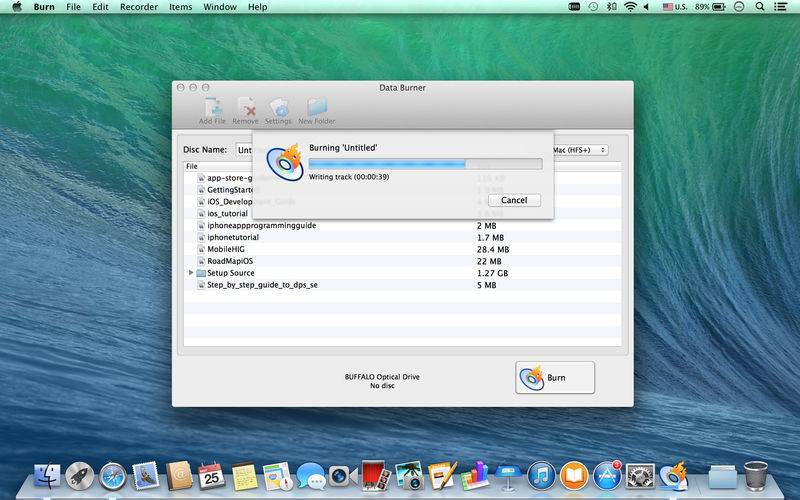800x500 pixels.
Task: Open the Edit menu
Action: (x=100, y=7)
